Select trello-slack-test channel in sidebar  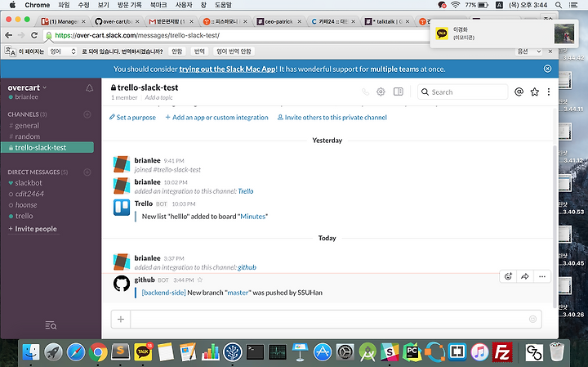(x=47, y=147)
